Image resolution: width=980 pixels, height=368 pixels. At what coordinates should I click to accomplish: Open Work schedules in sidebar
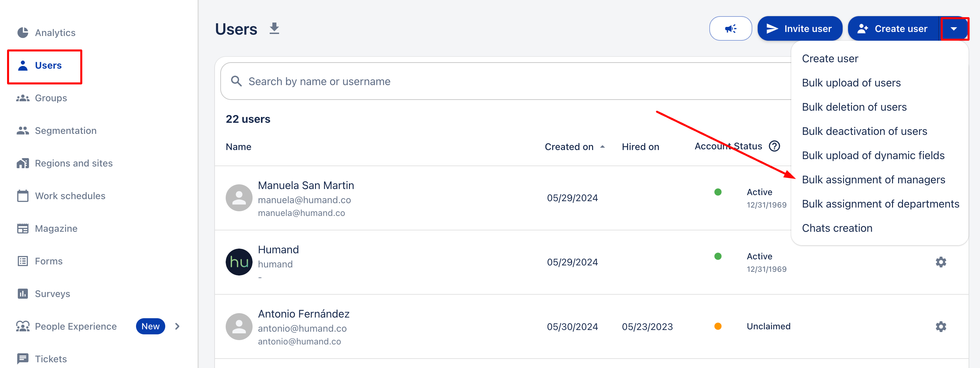click(70, 196)
